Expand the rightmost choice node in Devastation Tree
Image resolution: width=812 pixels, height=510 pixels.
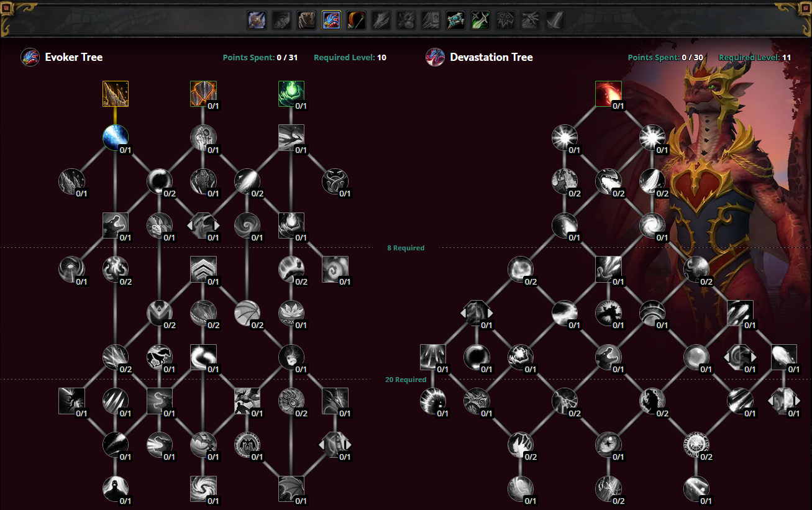[x=783, y=401]
